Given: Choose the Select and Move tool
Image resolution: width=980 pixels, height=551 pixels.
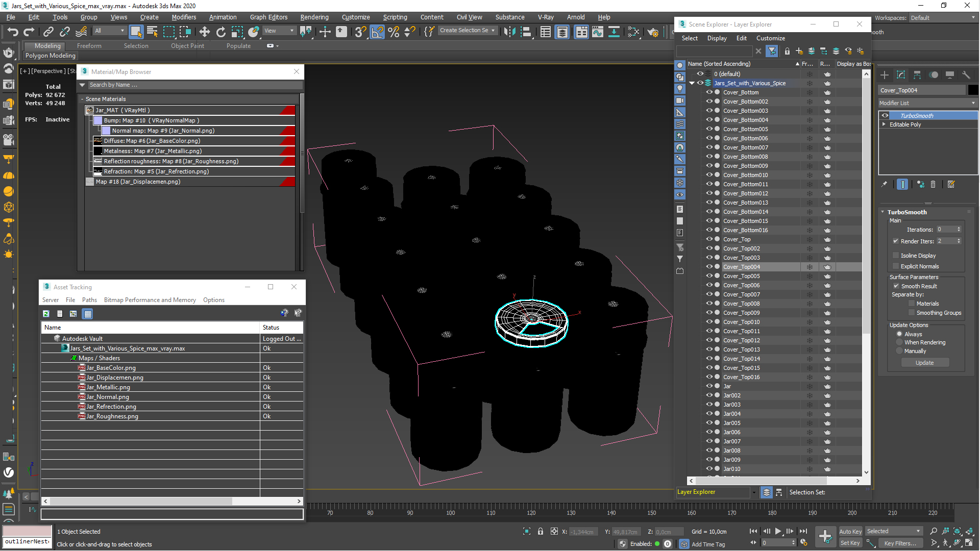Looking at the screenshot, I should (204, 32).
